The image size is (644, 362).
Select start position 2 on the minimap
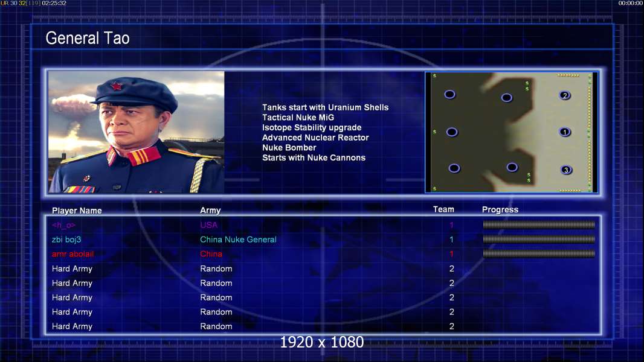coord(565,95)
